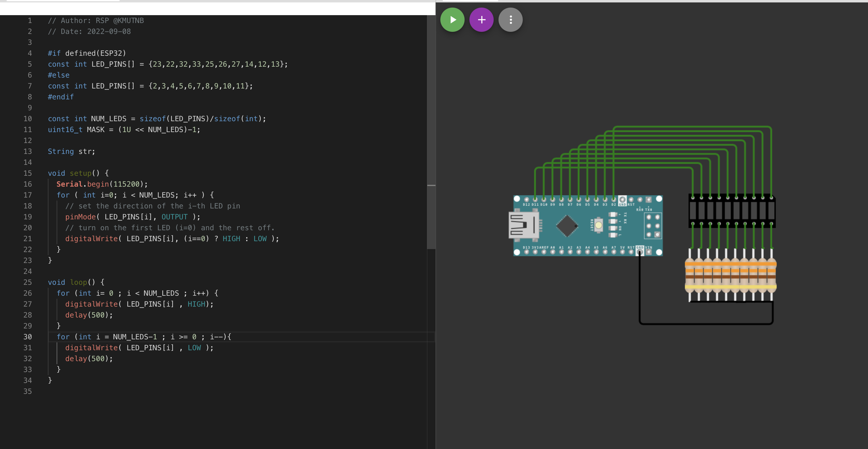Click the code editor vertical scrollbar
This screenshot has height=449, width=868.
[x=431, y=131]
